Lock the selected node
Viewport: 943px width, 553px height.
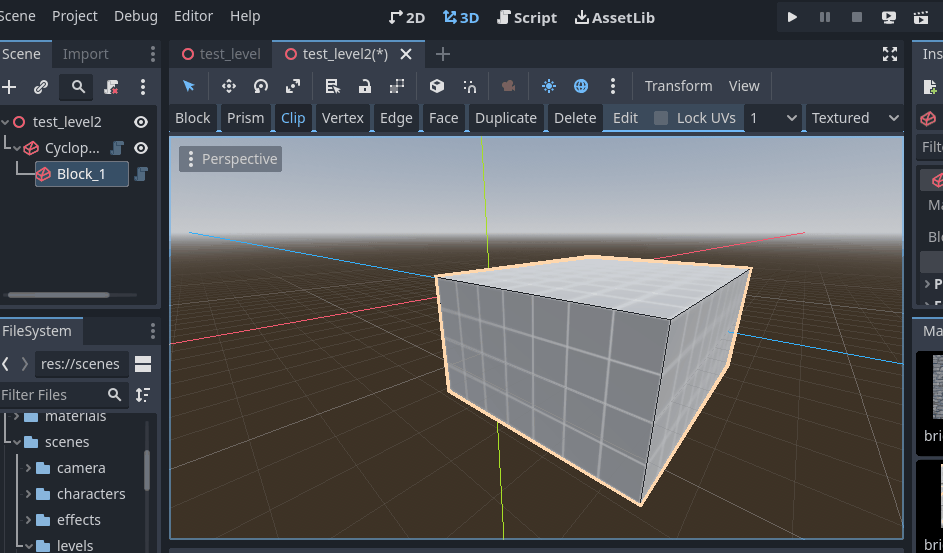364,86
